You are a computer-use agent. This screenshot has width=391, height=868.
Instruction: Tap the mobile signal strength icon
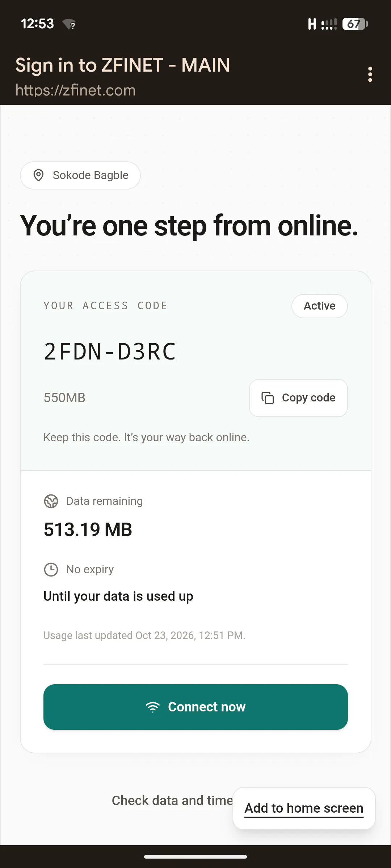[329, 24]
